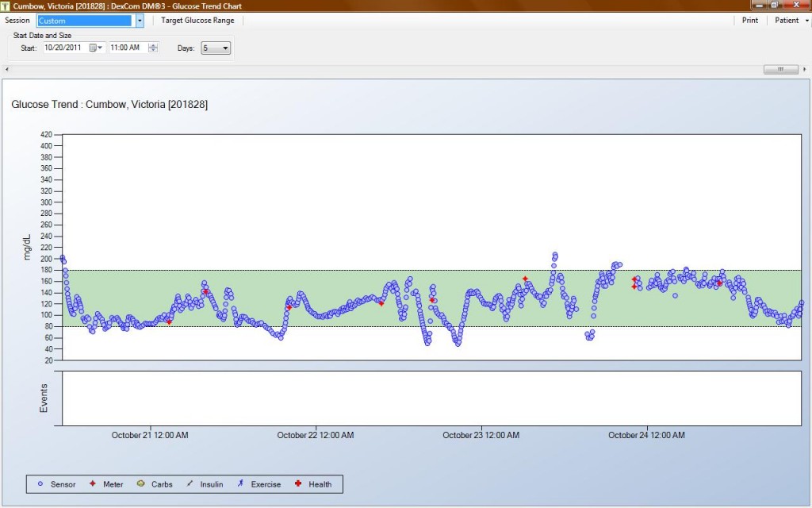
Task: Click the scrollbar left arrow
Action: click(6, 69)
